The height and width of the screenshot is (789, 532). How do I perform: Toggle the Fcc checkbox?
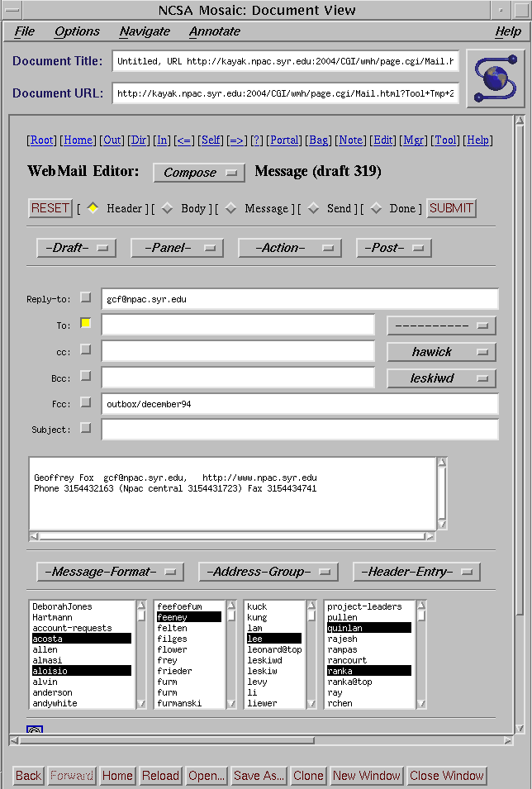[x=86, y=402]
